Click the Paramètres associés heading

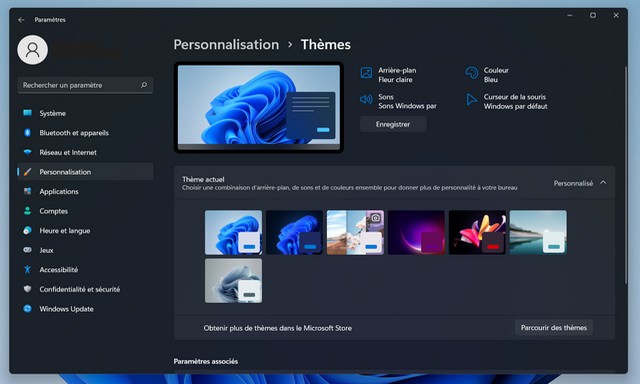coord(206,361)
